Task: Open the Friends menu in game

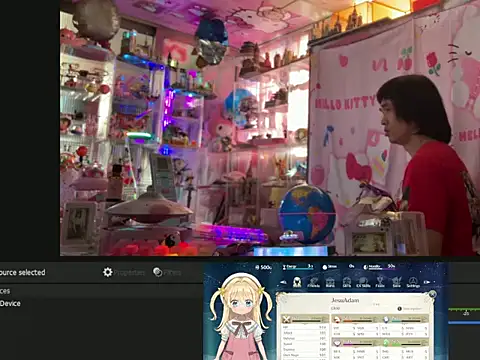Action: 313,282
